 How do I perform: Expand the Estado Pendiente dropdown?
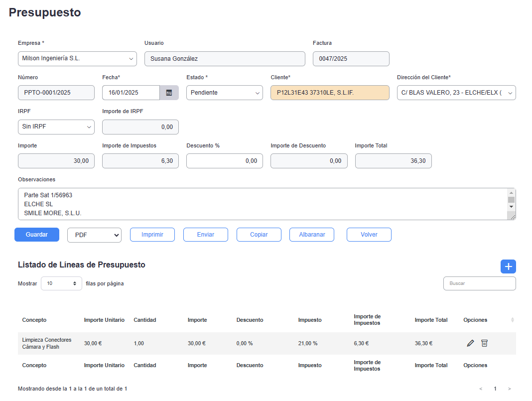pos(224,93)
